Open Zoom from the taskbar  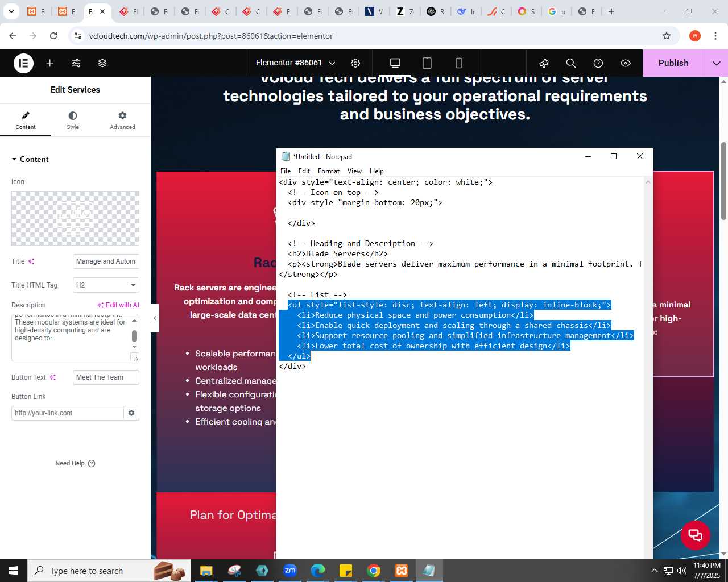tap(290, 571)
